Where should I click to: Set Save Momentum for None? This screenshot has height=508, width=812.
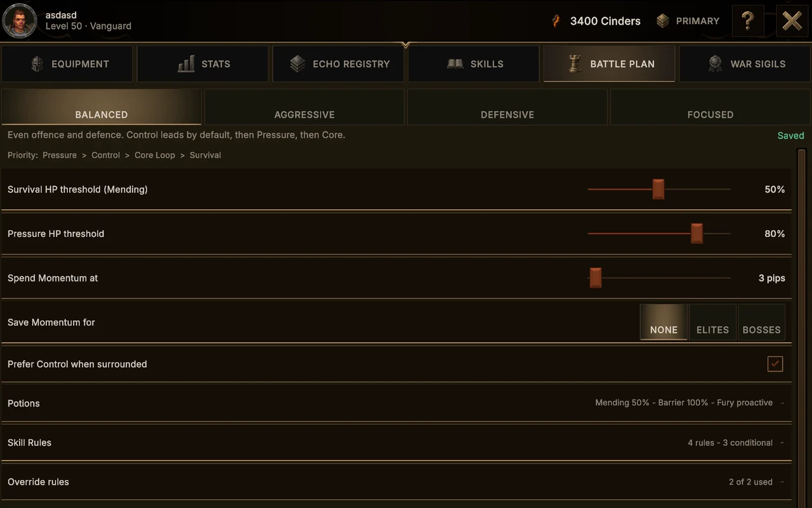(x=664, y=322)
